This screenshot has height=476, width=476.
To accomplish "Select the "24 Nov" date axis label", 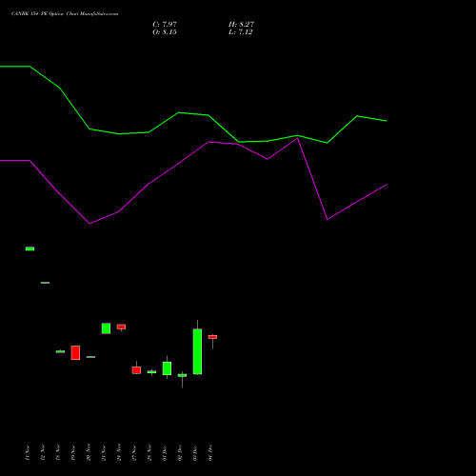I will (x=119, y=452).
